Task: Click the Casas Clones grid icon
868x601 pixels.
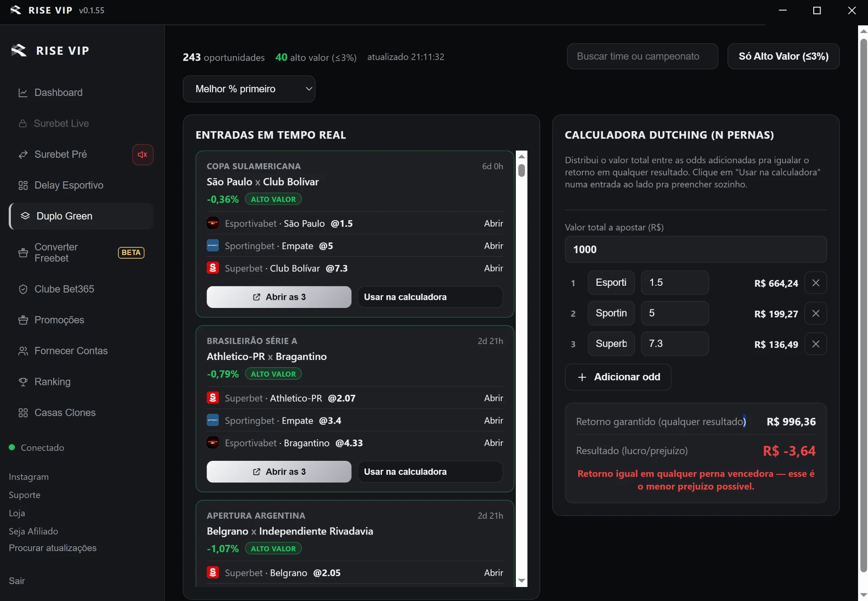Action: (23, 413)
